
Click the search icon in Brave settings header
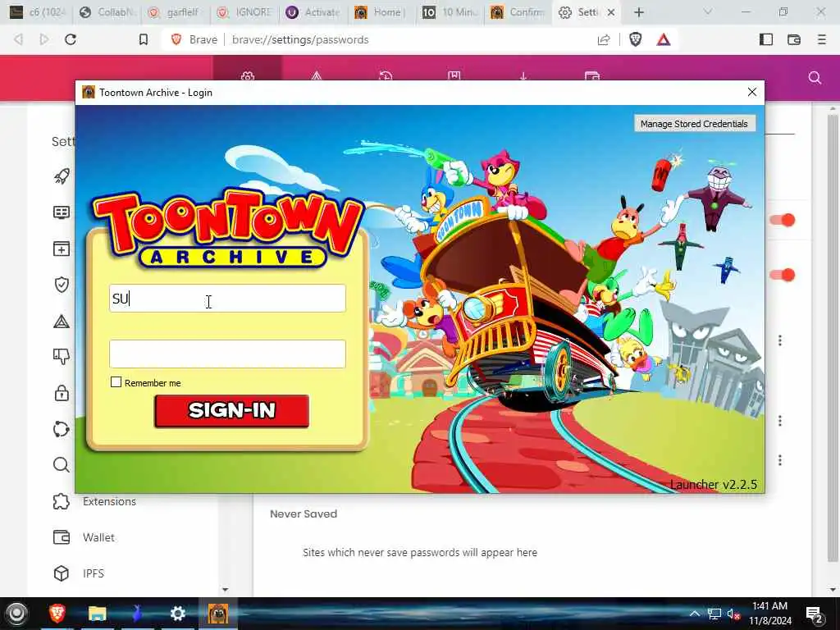815,78
